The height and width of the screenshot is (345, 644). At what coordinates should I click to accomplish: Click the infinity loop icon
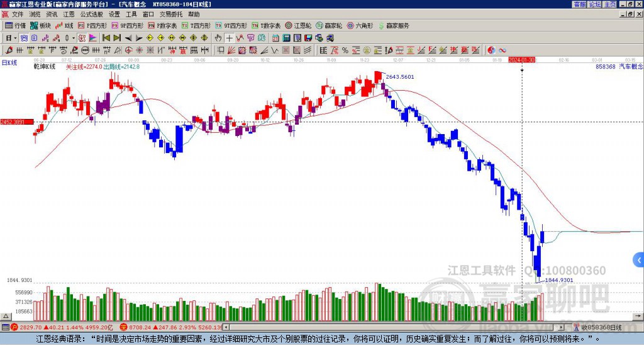pyautogui.click(x=502, y=50)
